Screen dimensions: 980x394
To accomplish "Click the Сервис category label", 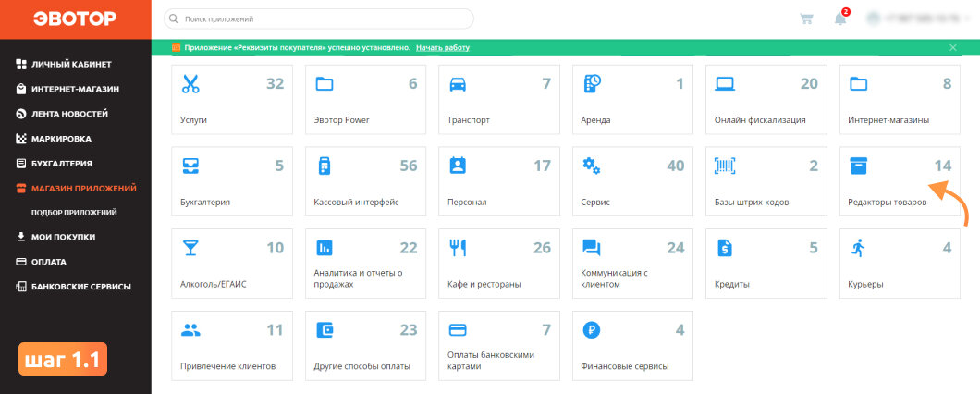I will click(595, 202).
